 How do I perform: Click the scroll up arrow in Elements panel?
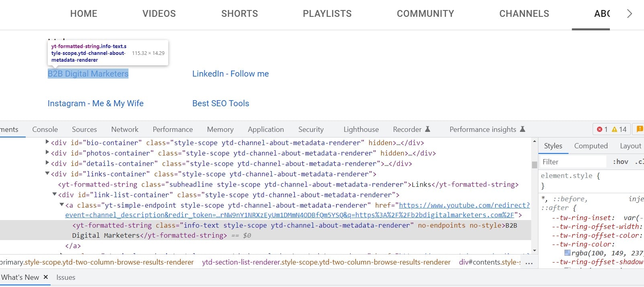coord(534,141)
